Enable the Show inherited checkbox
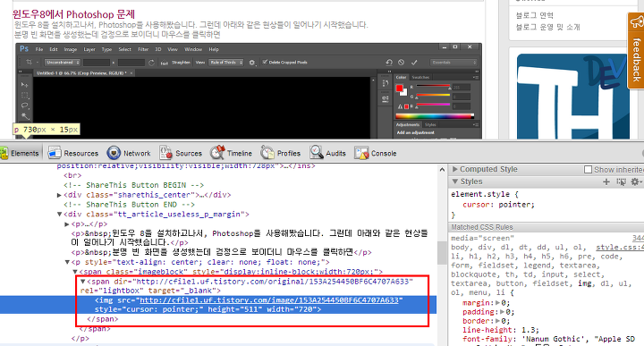The image size is (644, 346). pos(589,170)
